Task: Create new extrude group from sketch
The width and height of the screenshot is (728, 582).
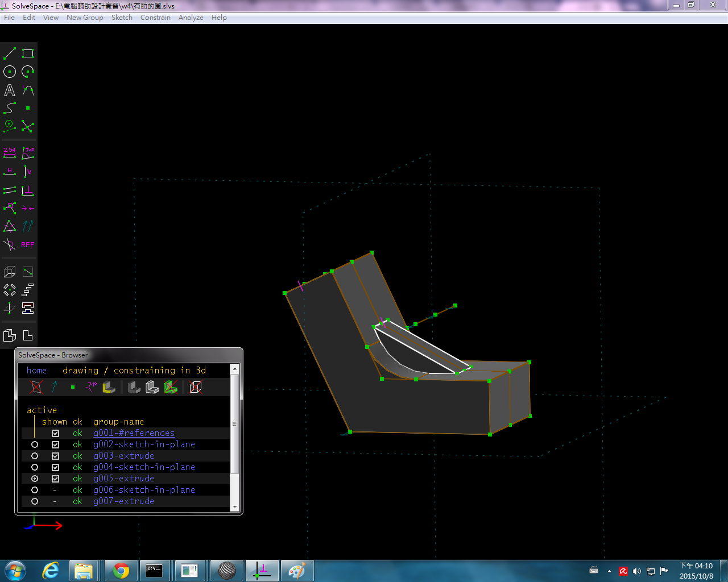Action: coord(10,272)
